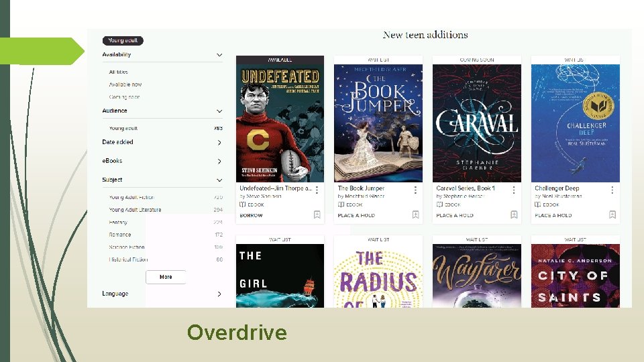Open The Book Jumper options menu icon
The width and height of the screenshot is (644, 362).
(x=415, y=190)
